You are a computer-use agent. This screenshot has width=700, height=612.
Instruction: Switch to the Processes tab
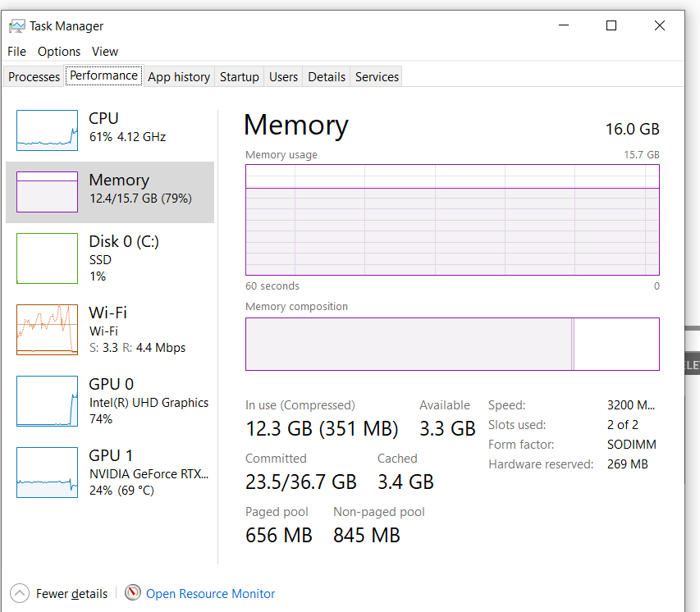34,77
